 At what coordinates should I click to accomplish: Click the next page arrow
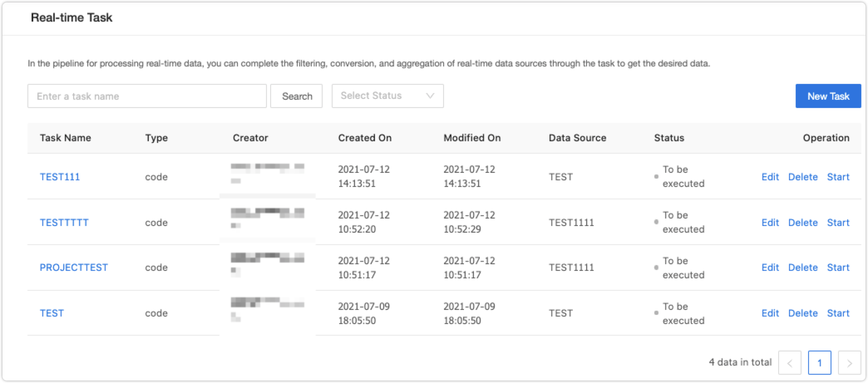850,362
